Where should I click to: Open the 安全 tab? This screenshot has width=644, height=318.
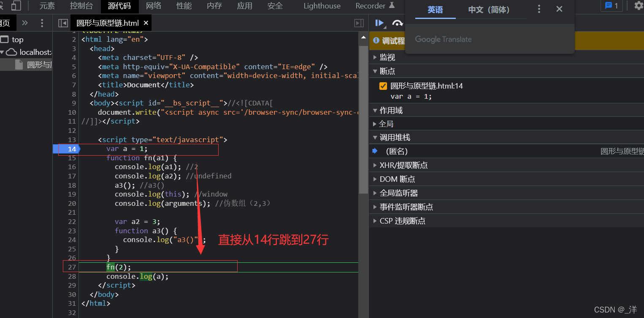point(275,6)
